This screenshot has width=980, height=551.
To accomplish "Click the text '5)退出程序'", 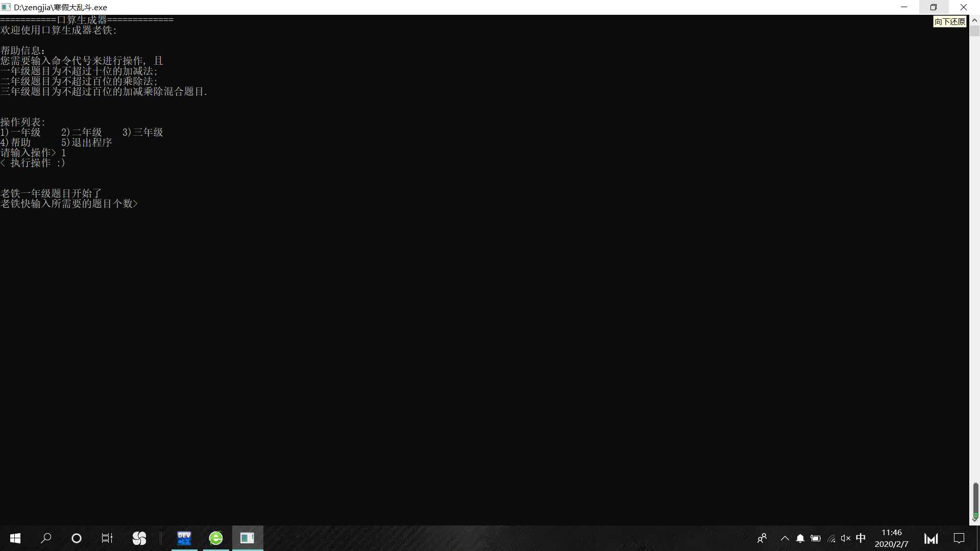I will tap(87, 142).
